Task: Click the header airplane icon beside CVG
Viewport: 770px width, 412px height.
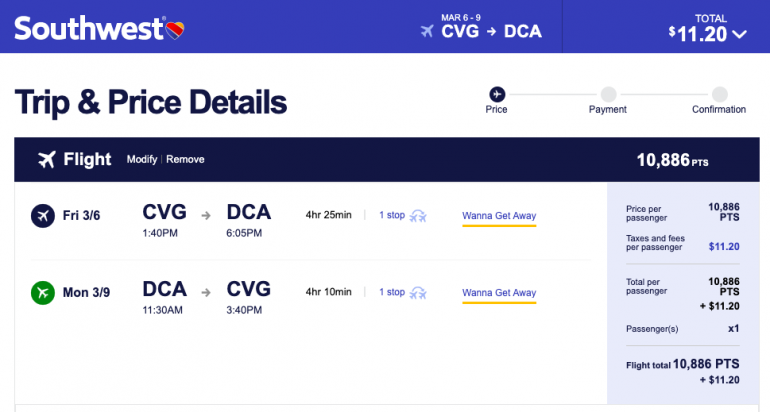Action: coord(428,31)
